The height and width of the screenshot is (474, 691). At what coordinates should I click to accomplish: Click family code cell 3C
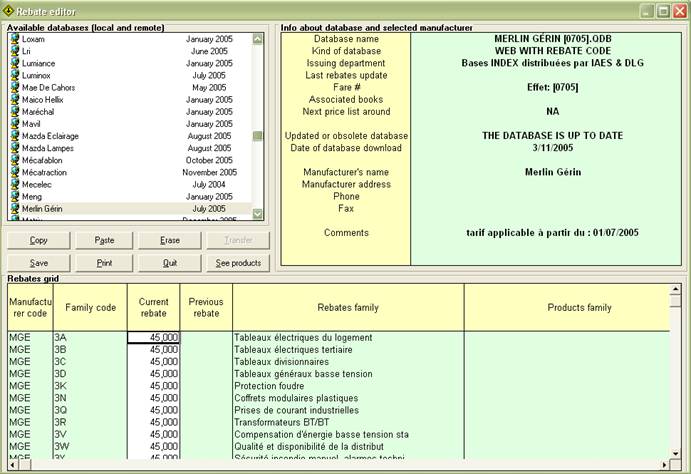pyautogui.click(x=90, y=362)
